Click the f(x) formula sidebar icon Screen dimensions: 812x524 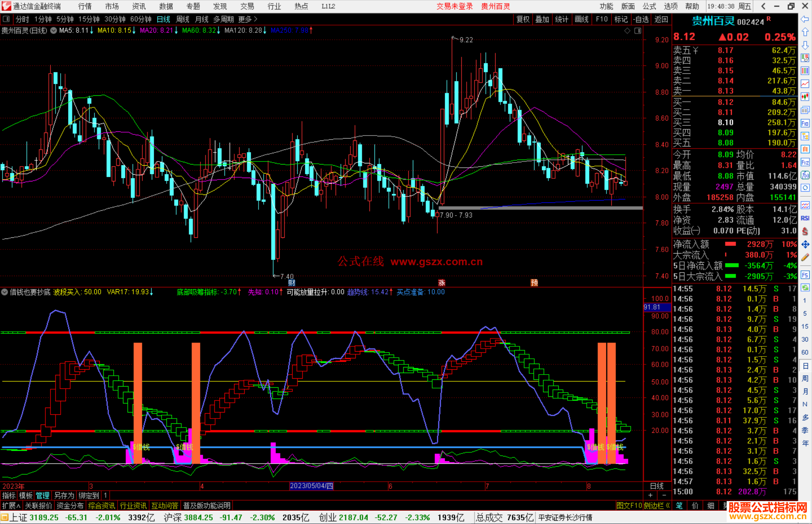805,175
